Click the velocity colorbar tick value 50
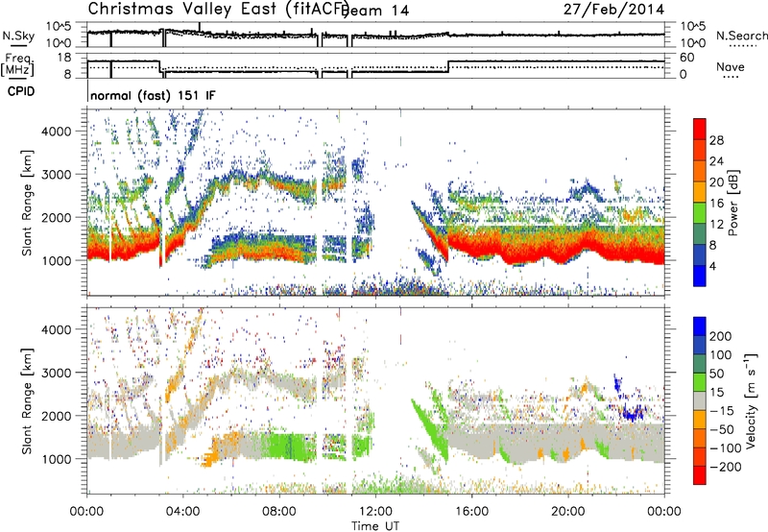This screenshot has height=532, width=768. (x=716, y=374)
